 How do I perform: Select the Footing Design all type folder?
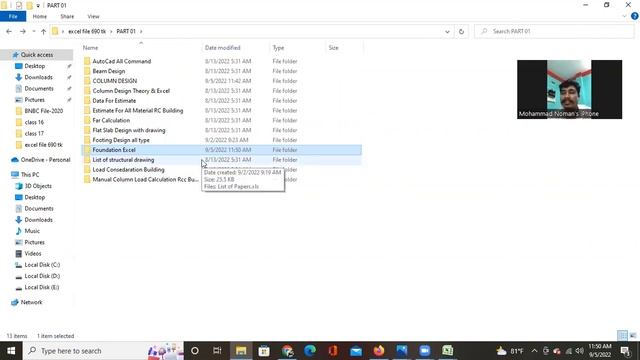[121, 140]
